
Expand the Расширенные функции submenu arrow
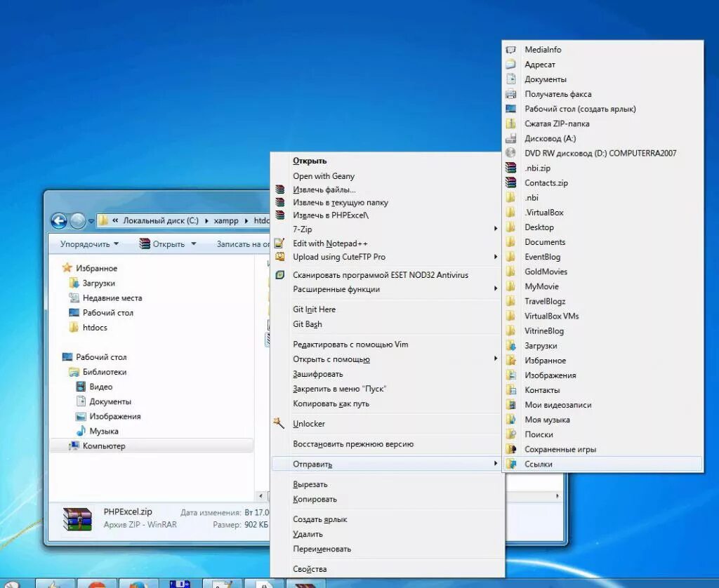pos(496,288)
